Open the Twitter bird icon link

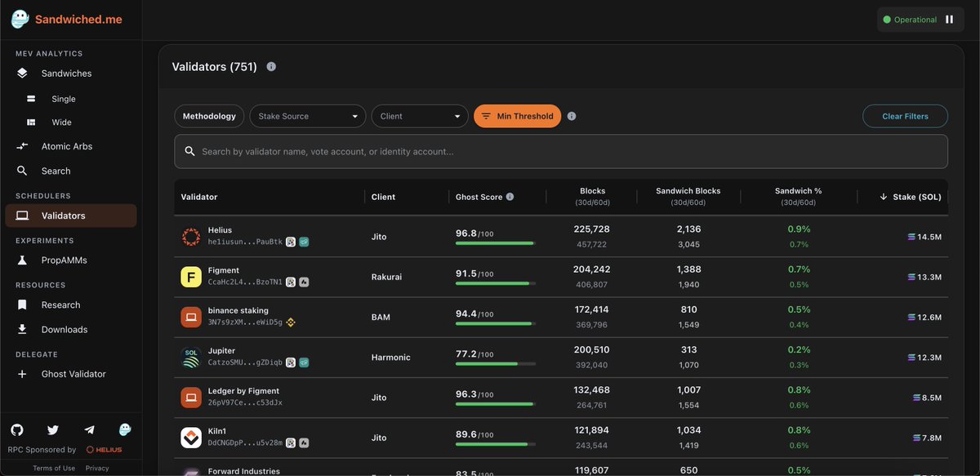53,429
